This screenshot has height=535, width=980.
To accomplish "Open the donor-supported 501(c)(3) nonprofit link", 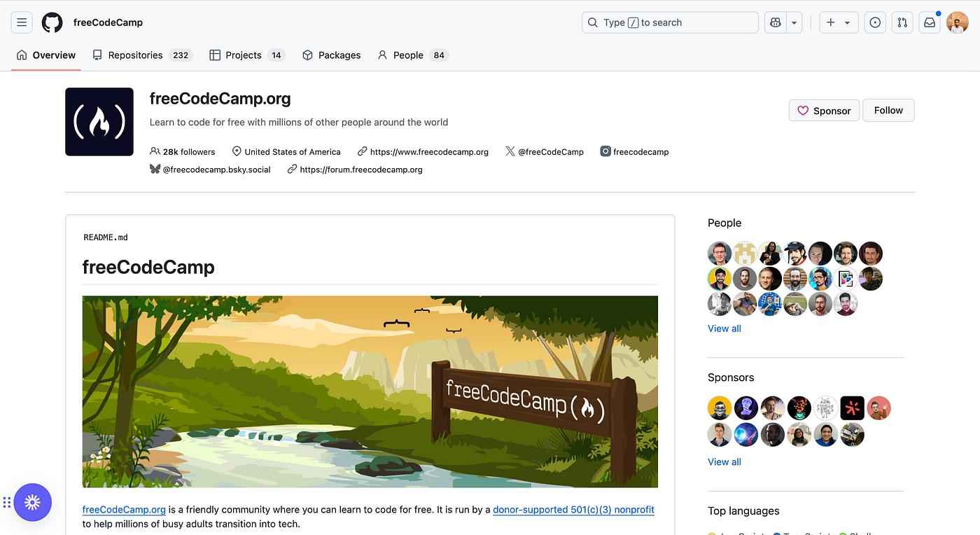I will tap(573, 509).
